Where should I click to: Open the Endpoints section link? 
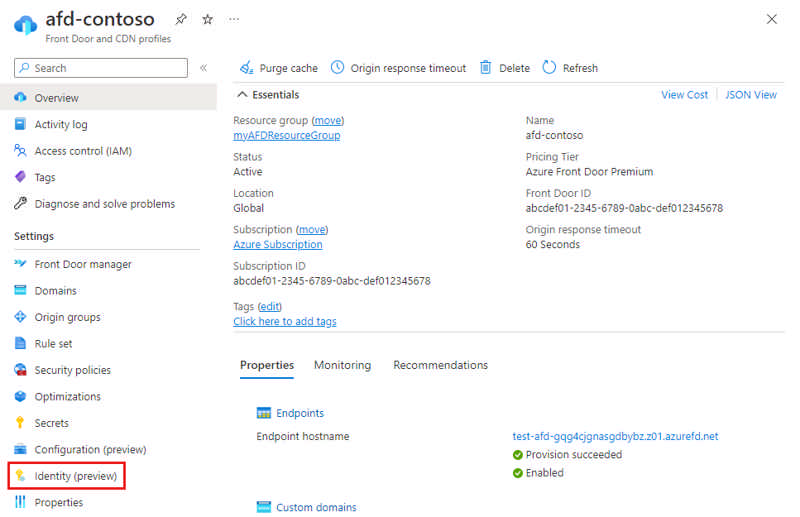pos(300,413)
